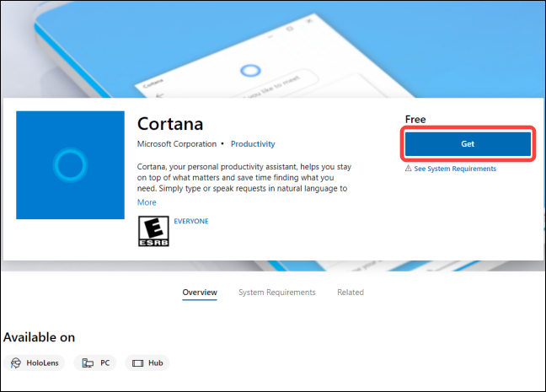Expand the description with the More link
This screenshot has height=392, width=546.
coord(147,202)
